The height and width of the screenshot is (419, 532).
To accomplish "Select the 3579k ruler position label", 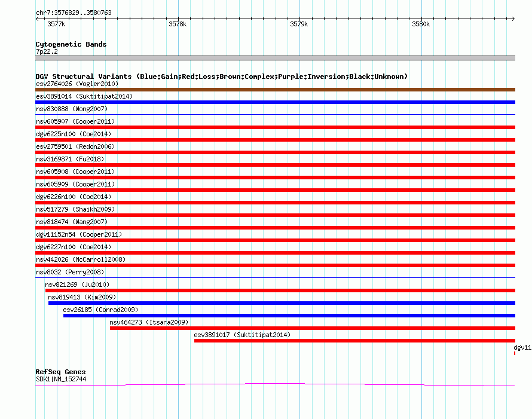I will [x=299, y=24].
